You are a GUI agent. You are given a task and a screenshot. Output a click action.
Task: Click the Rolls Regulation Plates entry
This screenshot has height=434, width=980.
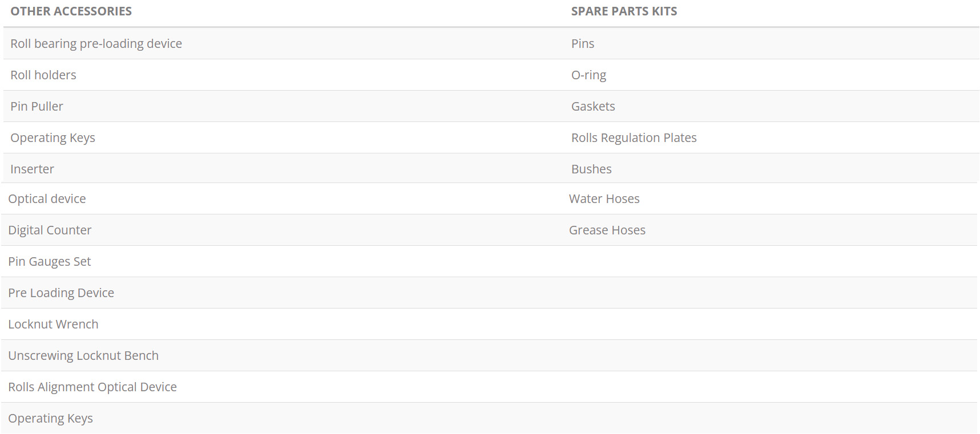pos(634,138)
